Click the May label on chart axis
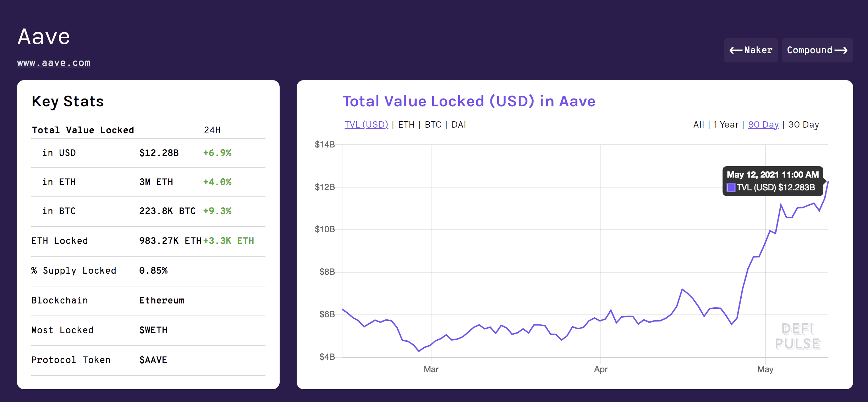Screen dimensions: 868x402 tap(765, 369)
